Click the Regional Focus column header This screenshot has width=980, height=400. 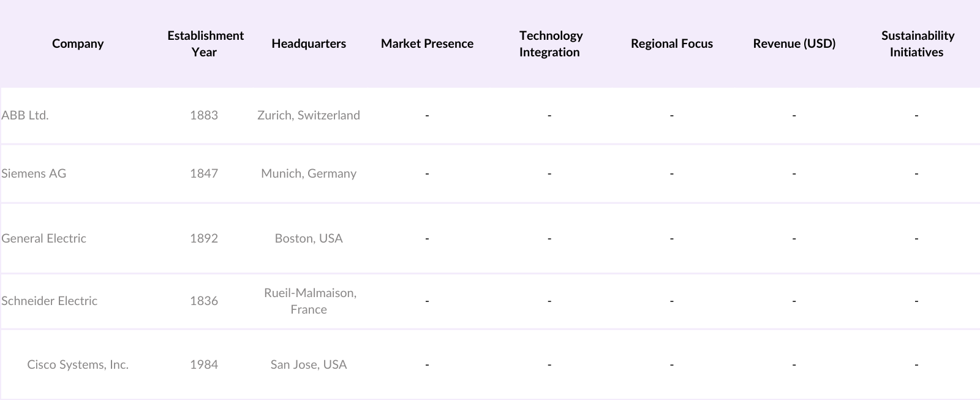pos(672,43)
